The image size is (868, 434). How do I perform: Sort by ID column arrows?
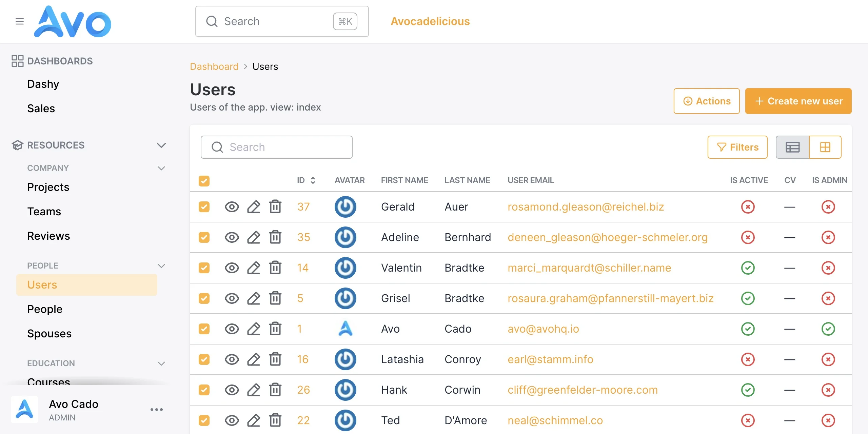[313, 180]
